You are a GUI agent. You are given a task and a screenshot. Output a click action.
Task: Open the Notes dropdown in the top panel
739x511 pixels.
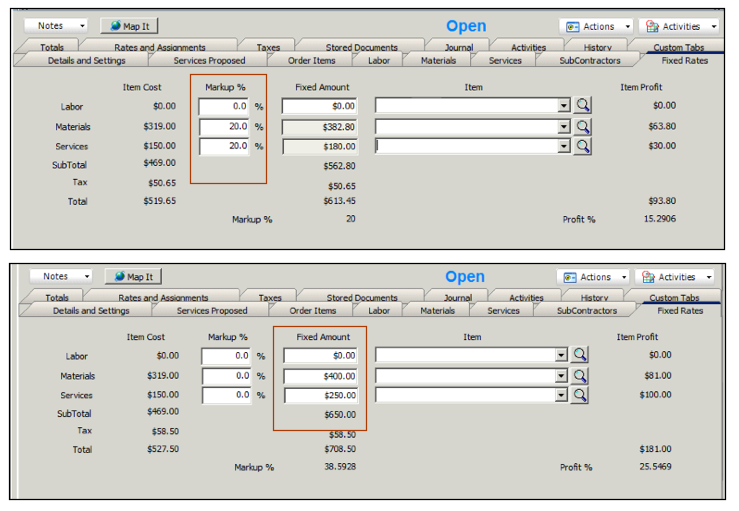pyautogui.click(x=55, y=26)
